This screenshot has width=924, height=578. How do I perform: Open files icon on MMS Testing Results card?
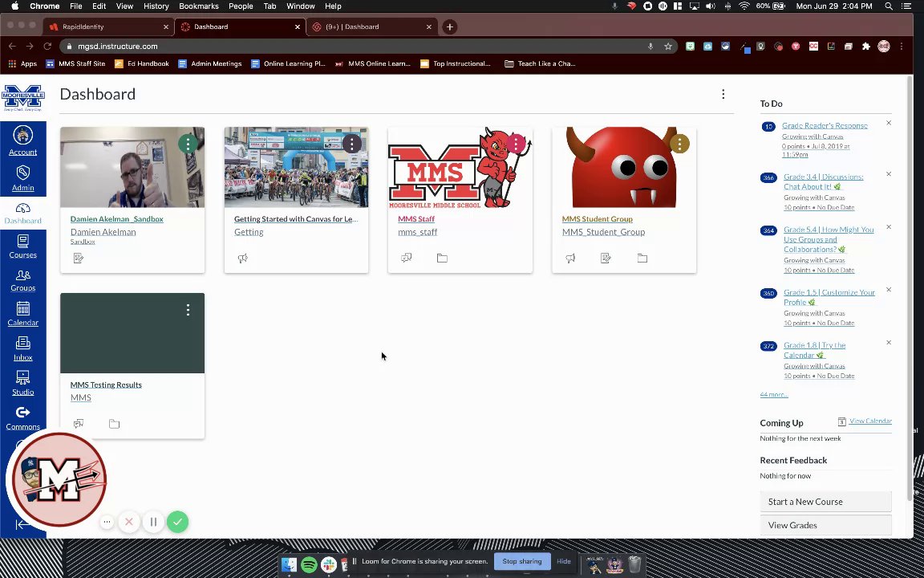115,424
